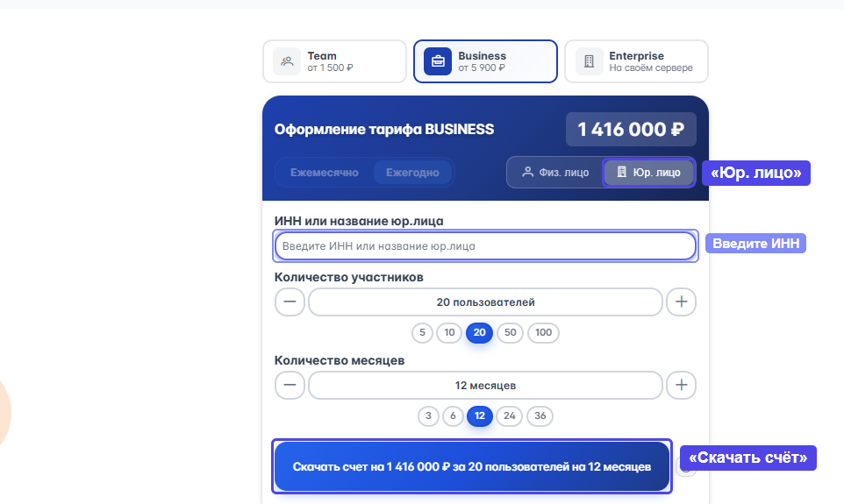Switch billing to Ежемесячно

click(325, 173)
